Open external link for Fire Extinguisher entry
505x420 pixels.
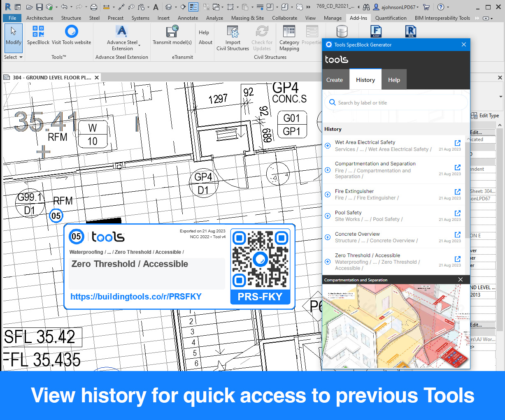457,192
